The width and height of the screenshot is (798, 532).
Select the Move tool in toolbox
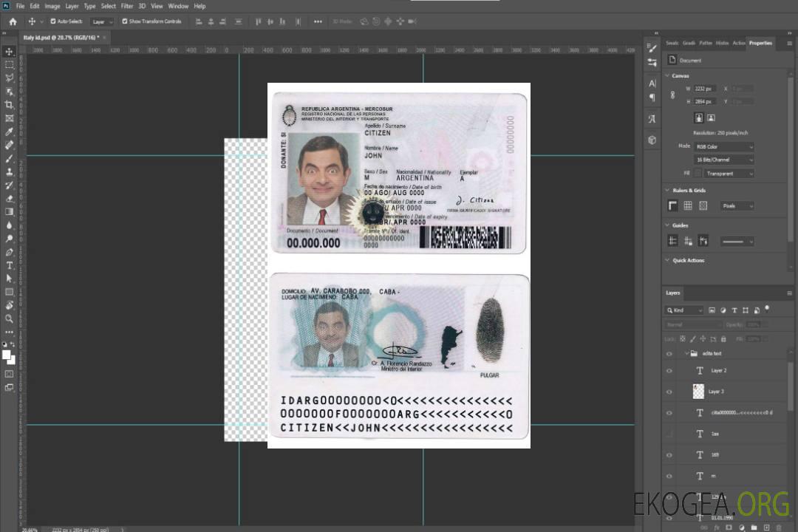click(x=9, y=52)
